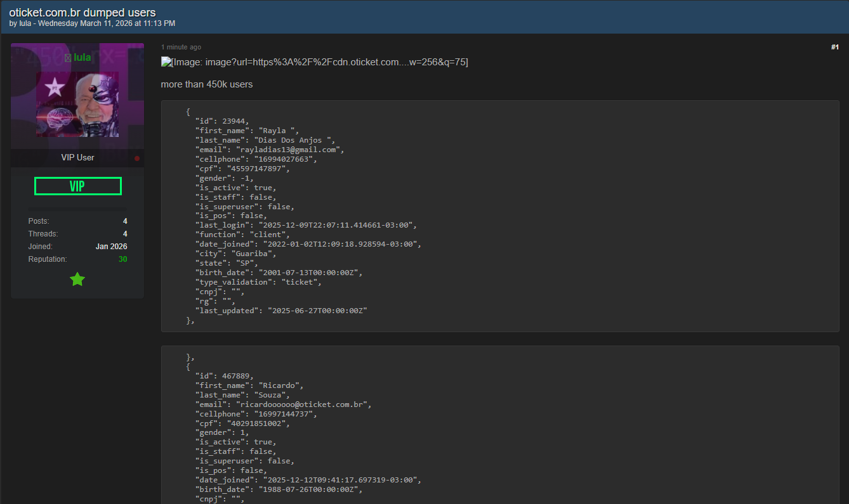This screenshot has width=849, height=504.
Task: Click the green reputation star icon
Action: click(77, 279)
